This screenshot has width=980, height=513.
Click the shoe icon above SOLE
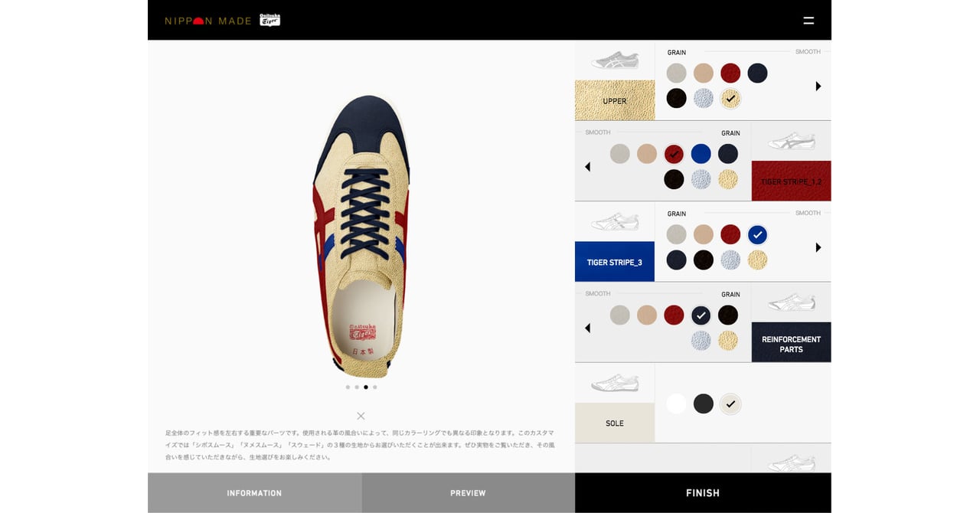[615, 383]
